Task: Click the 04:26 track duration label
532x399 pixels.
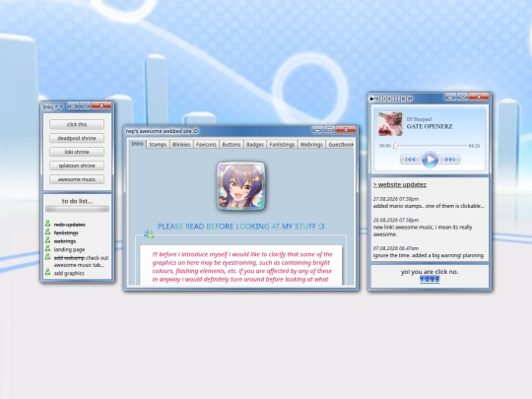Action: click(x=474, y=146)
